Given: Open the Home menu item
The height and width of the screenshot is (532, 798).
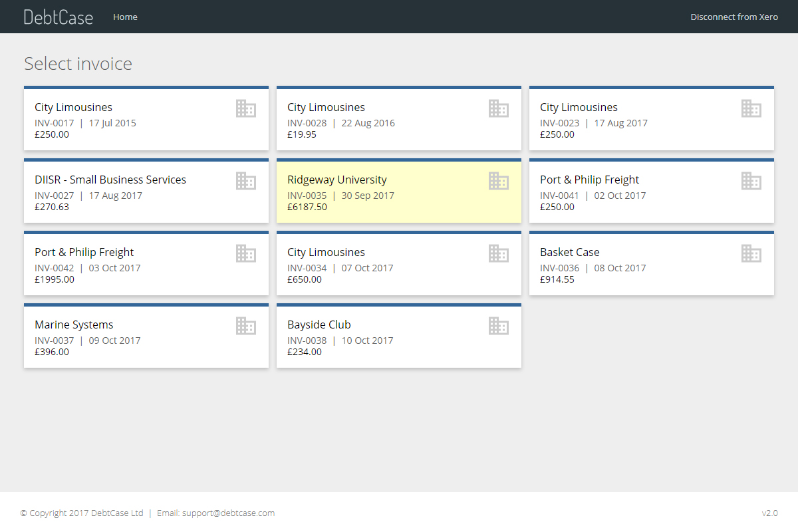Looking at the screenshot, I should [125, 17].
